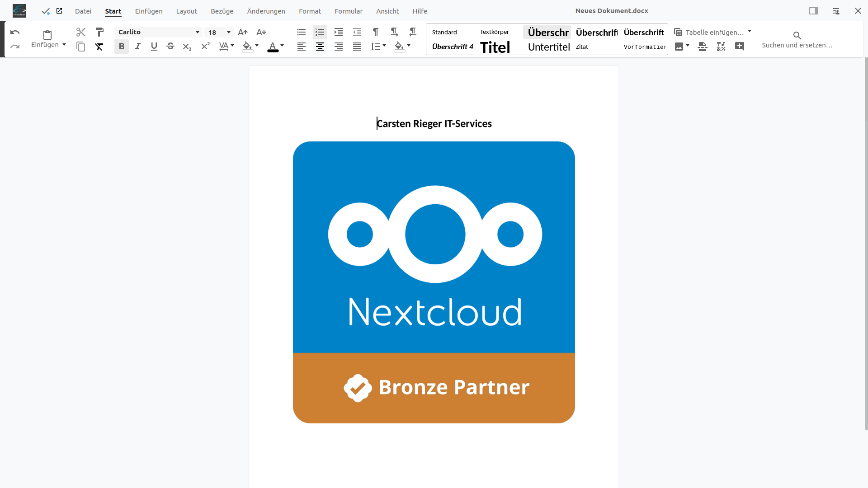Select the Clone Formatting paintbrush
Screen dimensions: 868x488
(99, 32)
